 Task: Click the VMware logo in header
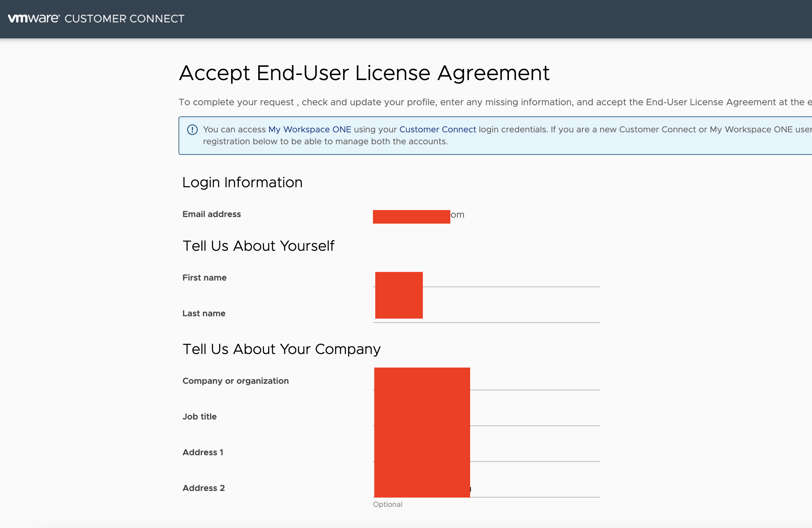tap(33, 18)
